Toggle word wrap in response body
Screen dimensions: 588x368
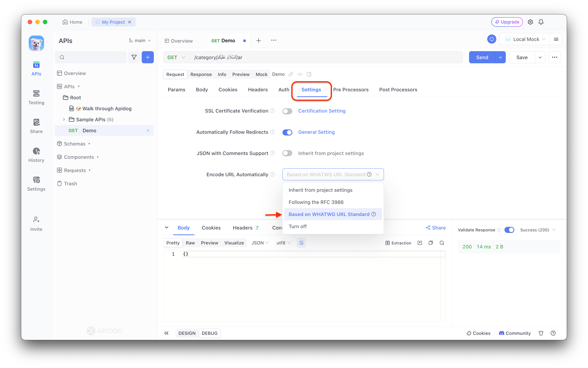coord(301,243)
